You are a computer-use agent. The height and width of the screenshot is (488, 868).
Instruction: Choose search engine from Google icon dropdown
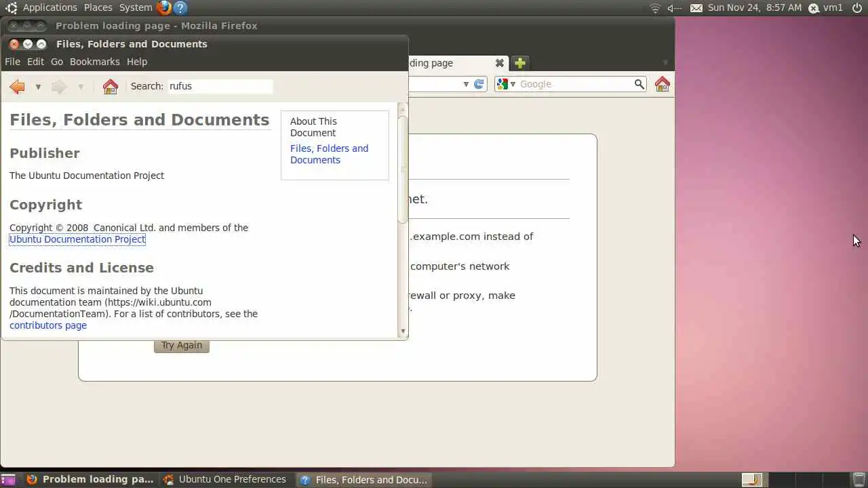pos(506,84)
